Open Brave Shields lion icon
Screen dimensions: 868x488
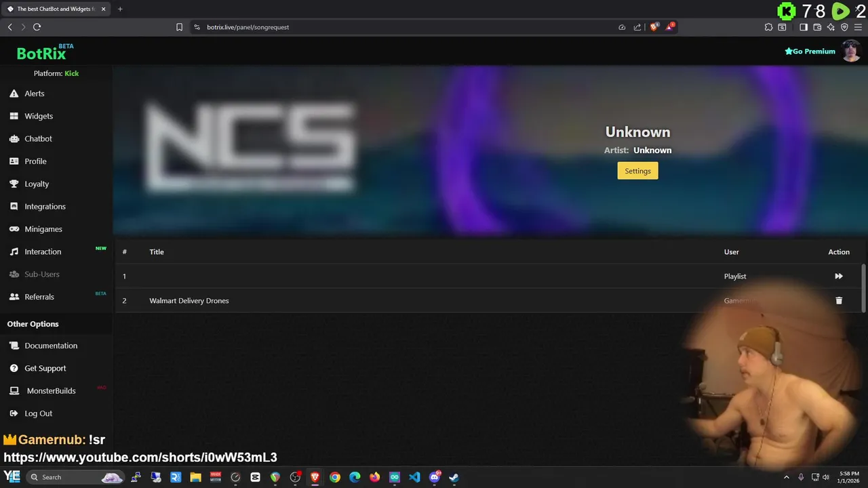tap(654, 27)
